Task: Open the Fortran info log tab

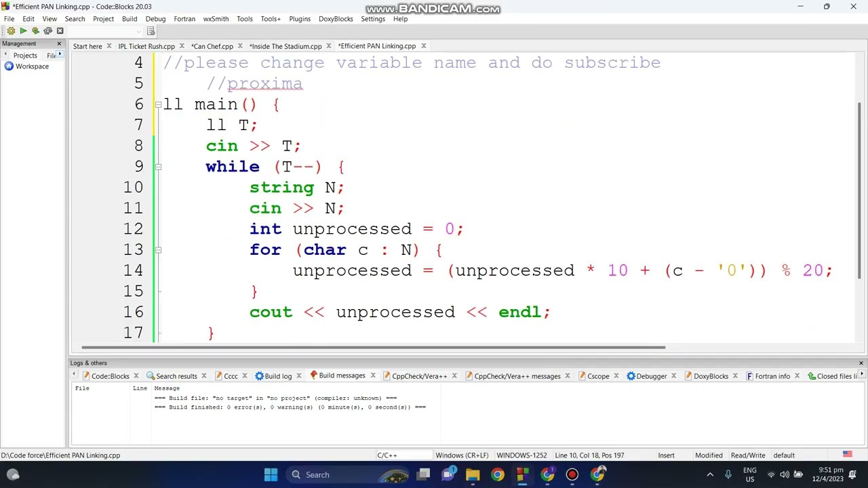Action: pyautogui.click(x=772, y=376)
